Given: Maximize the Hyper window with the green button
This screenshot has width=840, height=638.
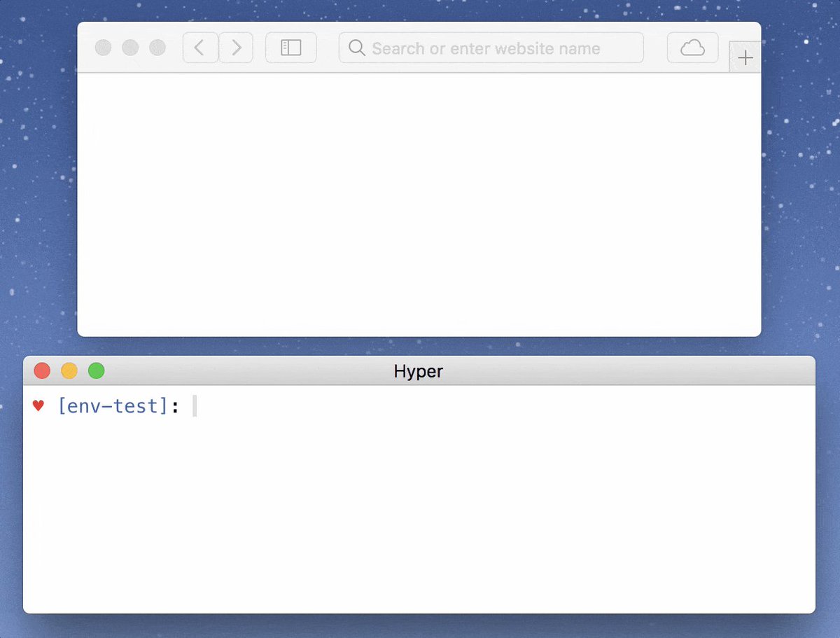Looking at the screenshot, I should coord(97,370).
